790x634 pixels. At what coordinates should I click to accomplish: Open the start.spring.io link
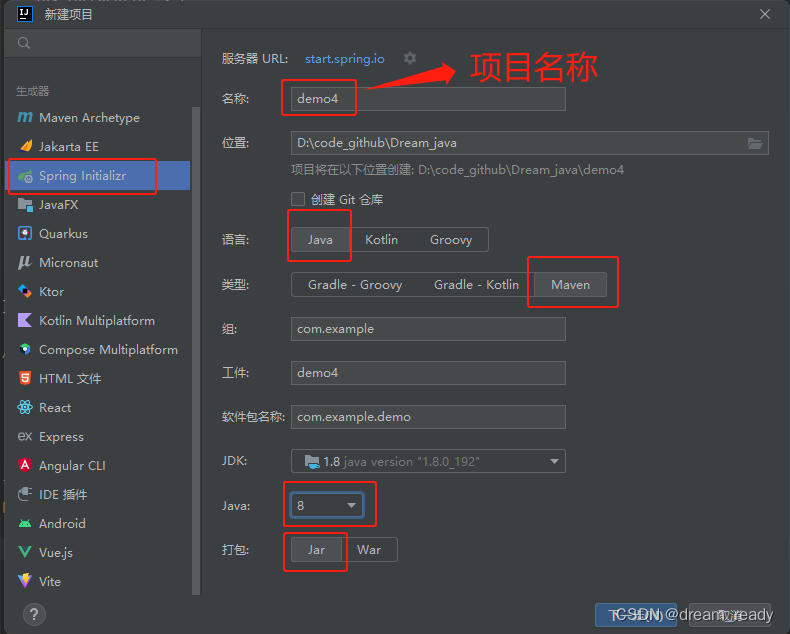345,59
